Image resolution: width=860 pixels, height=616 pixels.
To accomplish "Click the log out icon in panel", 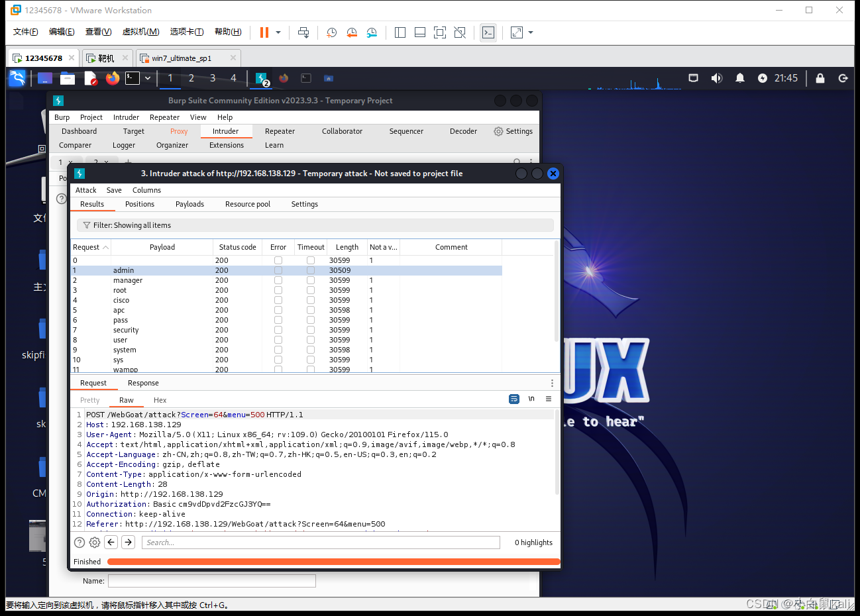I will tap(843, 78).
